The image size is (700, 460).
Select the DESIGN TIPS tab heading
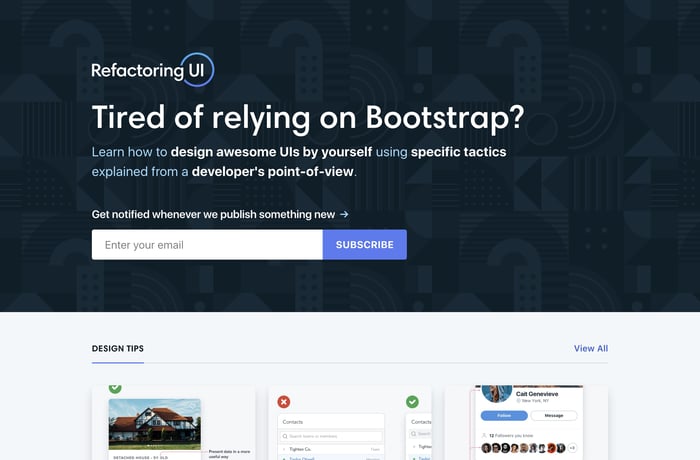pyautogui.click(x=118, y=348)
